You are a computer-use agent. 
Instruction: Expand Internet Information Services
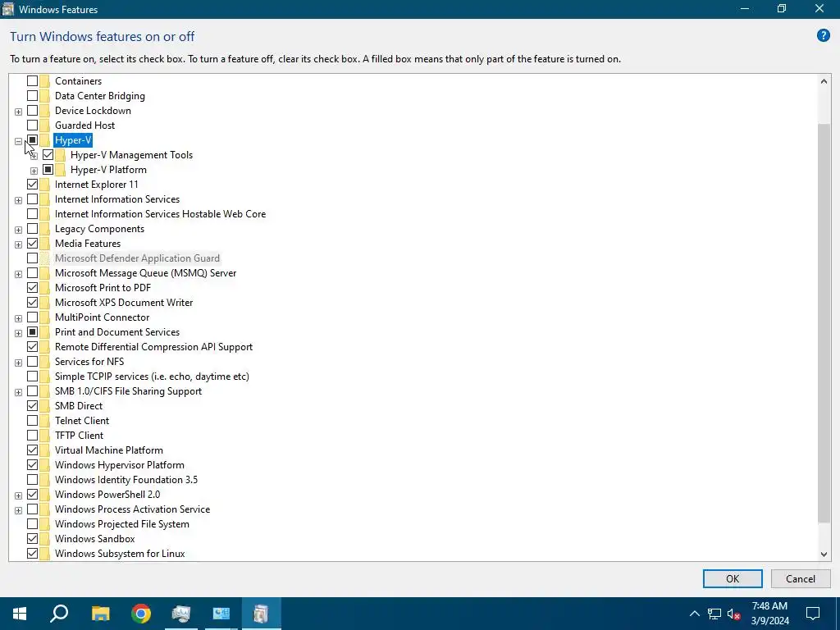(x=18, y=200)
